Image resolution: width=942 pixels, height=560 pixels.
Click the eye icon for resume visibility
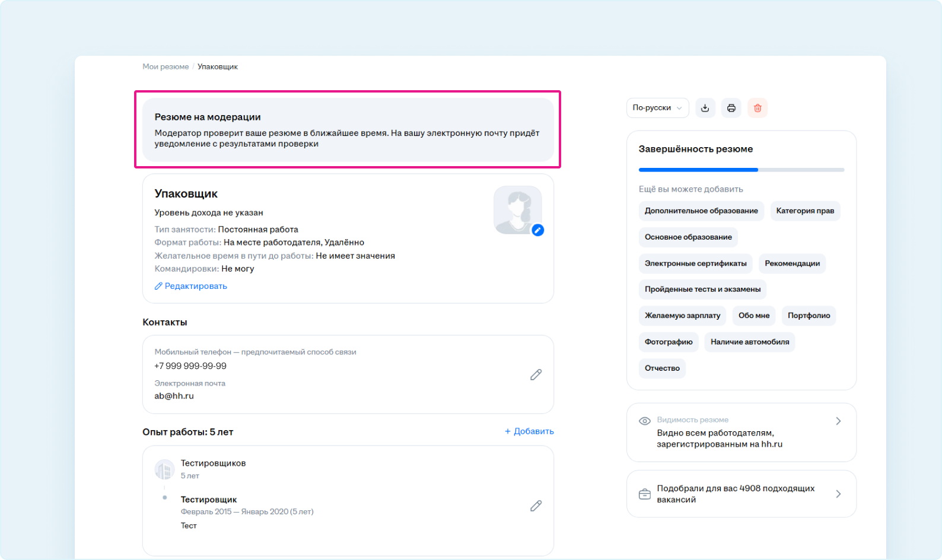point(644,421)
